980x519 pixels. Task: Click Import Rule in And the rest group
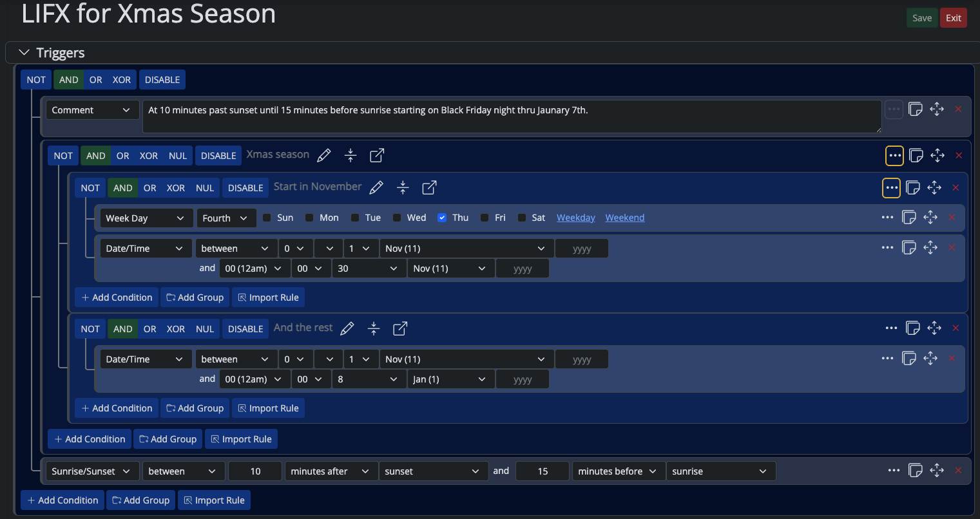[x=268, y=408]
